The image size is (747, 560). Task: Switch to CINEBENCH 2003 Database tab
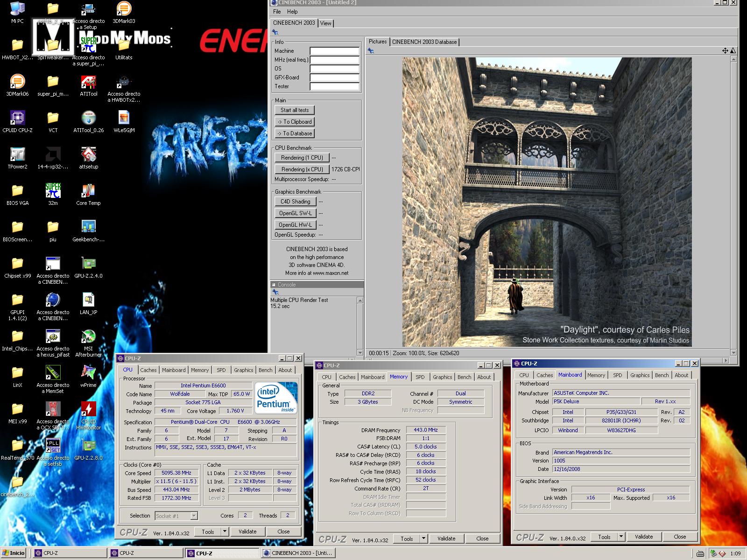(424, 42)
